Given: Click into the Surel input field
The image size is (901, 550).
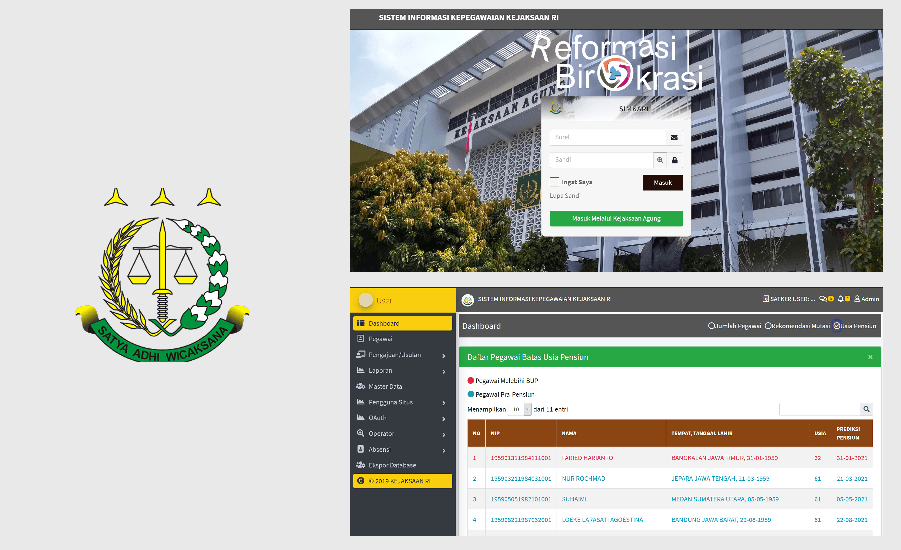Looking at the screenshot, I should pos(606,137).
